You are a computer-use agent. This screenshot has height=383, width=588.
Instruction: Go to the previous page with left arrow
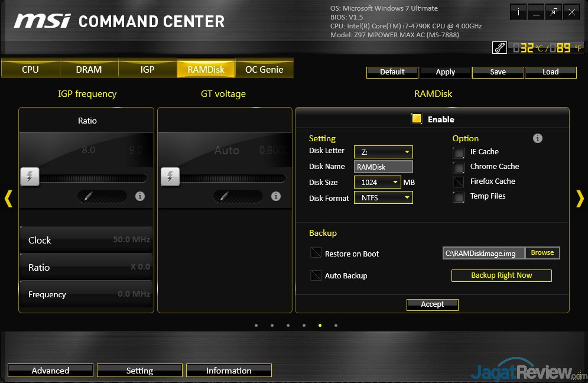coord(8,199)
